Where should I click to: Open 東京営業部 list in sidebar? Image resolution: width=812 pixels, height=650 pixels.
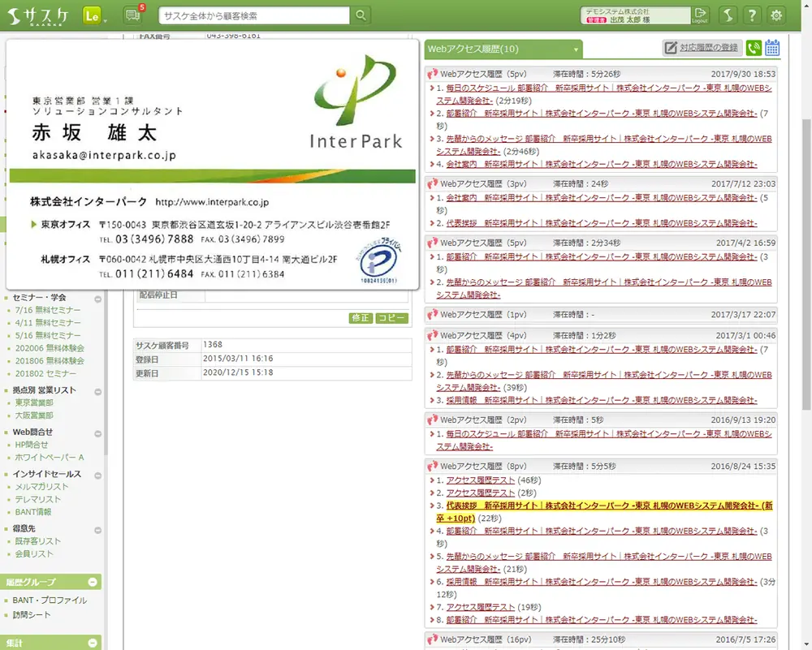point(34,402)
